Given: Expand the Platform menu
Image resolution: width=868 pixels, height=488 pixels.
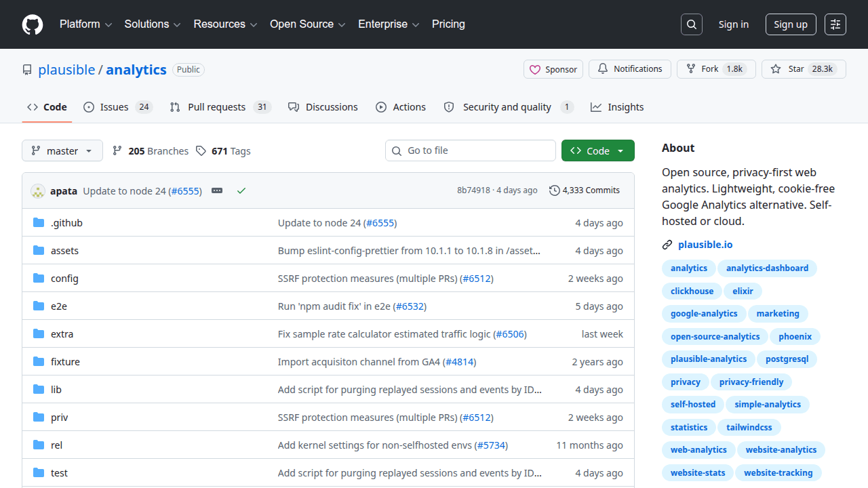Looking at the screenshot, I should click(85, 24).
